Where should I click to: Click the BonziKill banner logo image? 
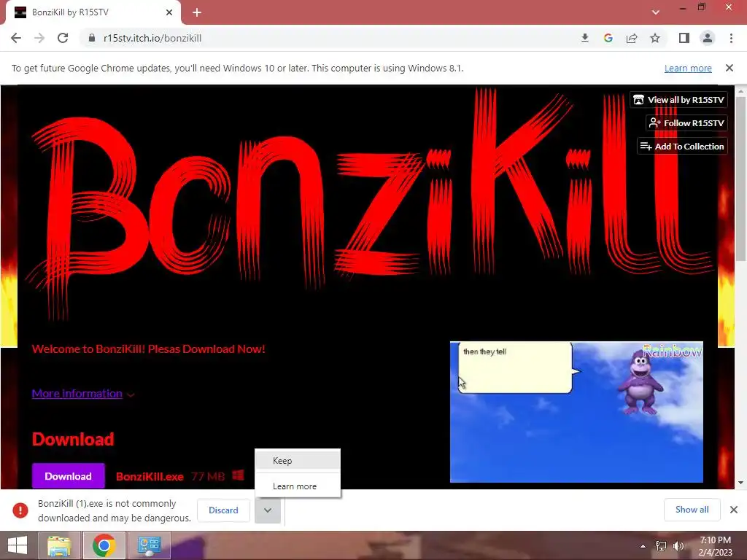(x=369, y=205)
